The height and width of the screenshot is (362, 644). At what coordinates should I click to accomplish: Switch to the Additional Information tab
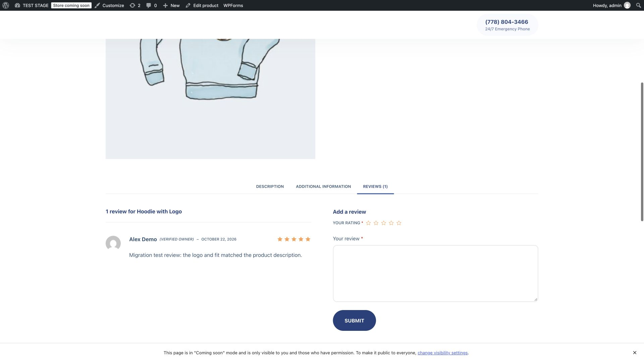click(323, 186)
